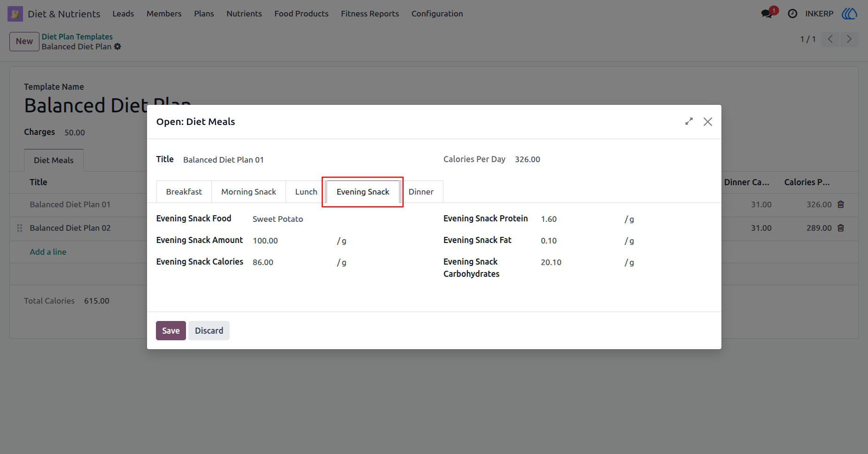Delete the row with 289.00 calories
The height and width of the screenshot is (454, 868).
[841, 228]
